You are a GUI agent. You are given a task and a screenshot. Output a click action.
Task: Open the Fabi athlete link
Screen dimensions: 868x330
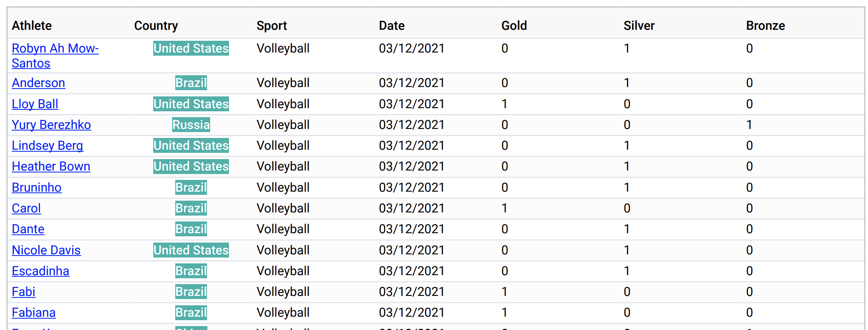coord(24,292)
